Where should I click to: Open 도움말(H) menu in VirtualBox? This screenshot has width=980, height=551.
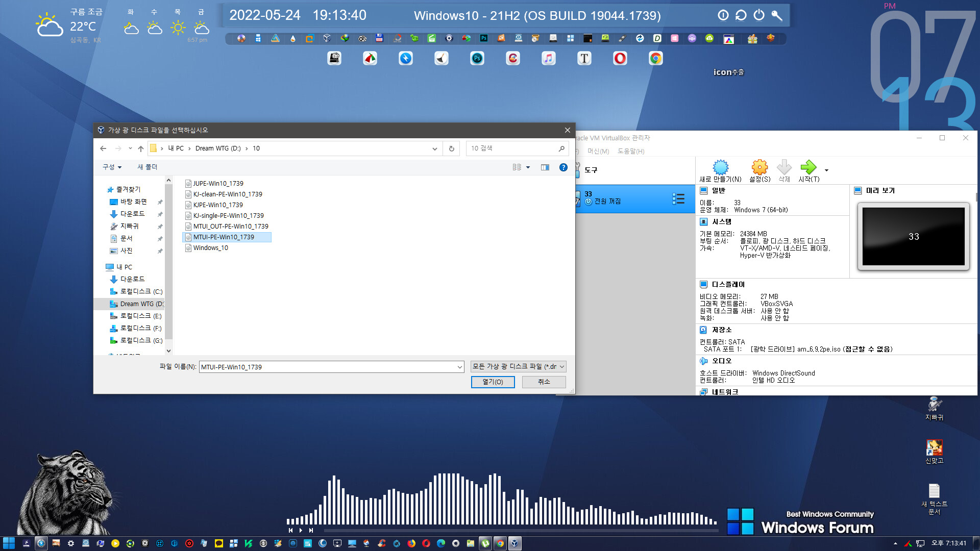[x=631, y=151]
